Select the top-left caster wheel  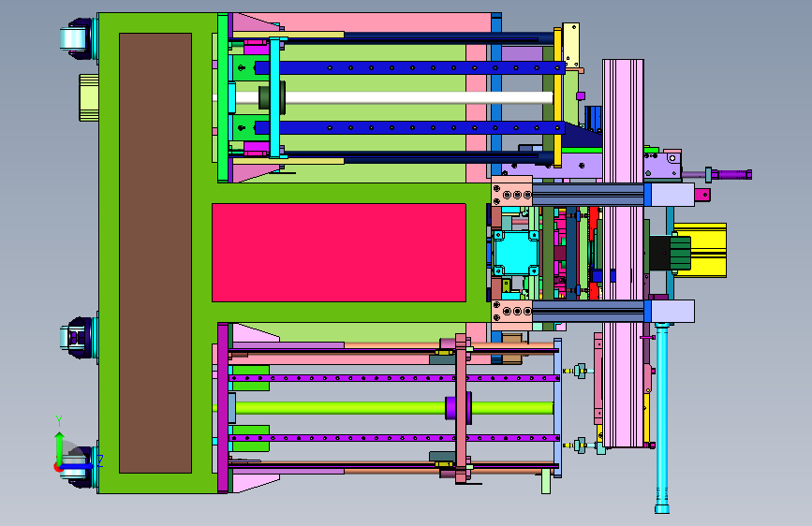78,38
